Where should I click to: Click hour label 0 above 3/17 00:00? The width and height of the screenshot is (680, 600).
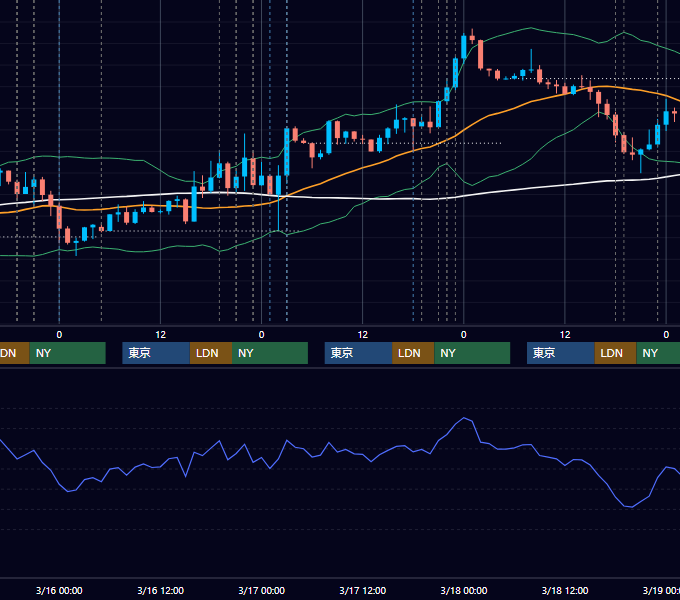pyautogui.click(x=262, y=335)
